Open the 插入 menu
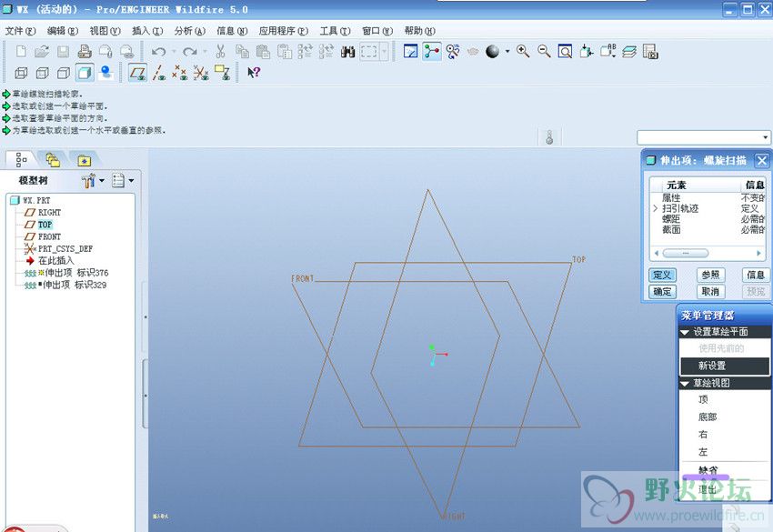The height and width of the screenshot is (532, 773). point(147,31)
